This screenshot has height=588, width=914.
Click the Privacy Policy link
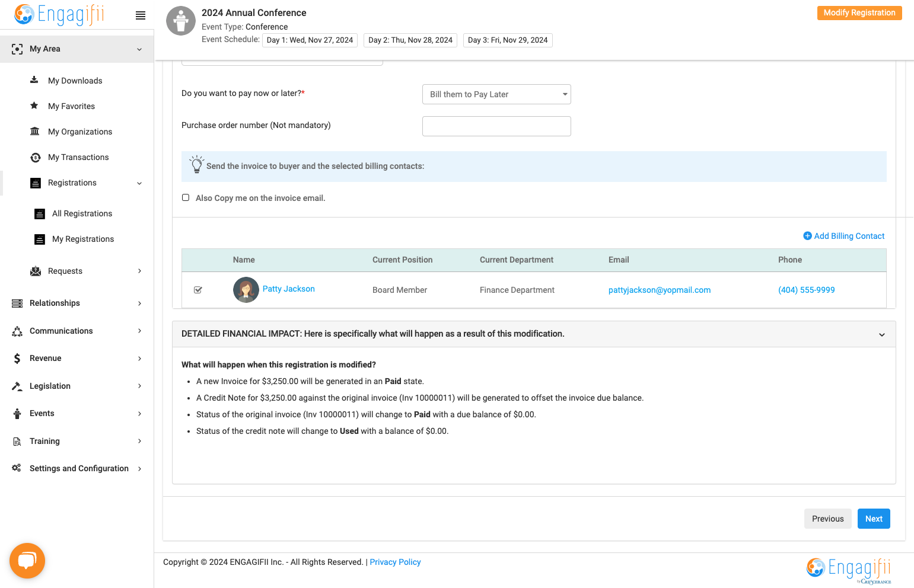[x=395, y=562]
